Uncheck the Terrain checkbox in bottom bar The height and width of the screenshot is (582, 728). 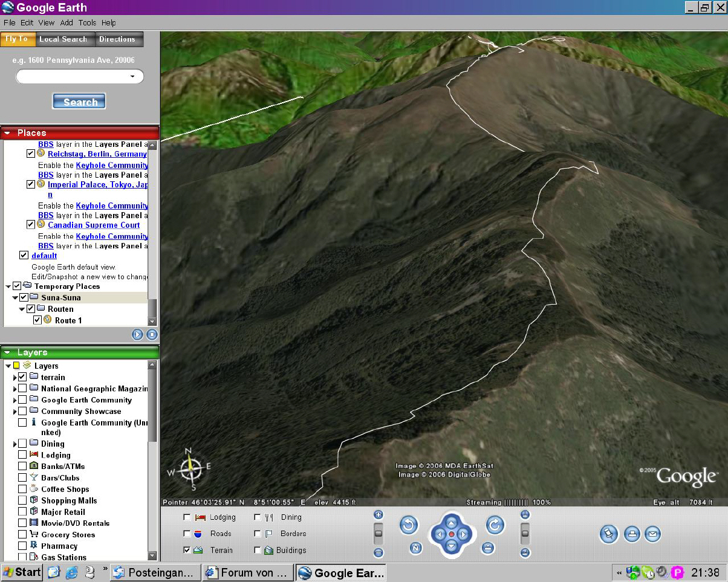click(187, 550)
